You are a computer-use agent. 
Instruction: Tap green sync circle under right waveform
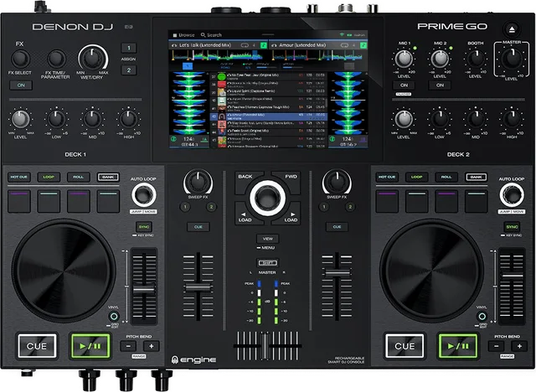332,139
